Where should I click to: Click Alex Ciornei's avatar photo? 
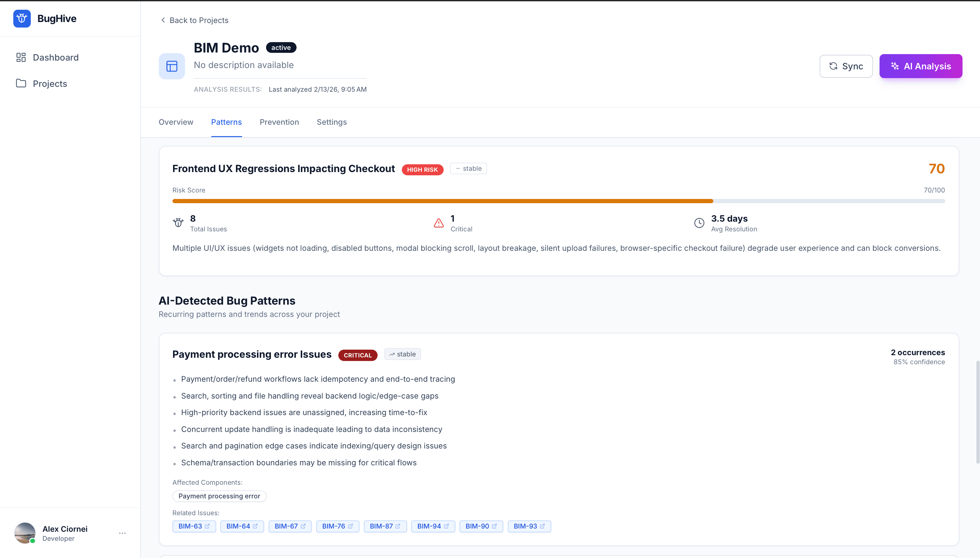click(x=25, y=533)
